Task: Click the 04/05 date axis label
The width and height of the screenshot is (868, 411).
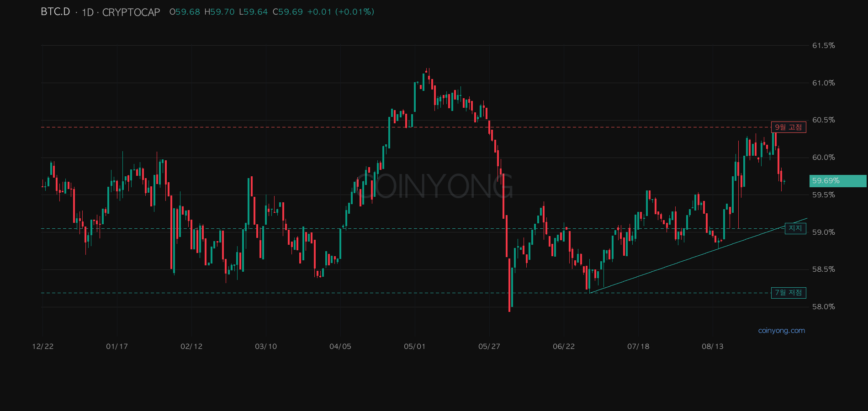Action: [x=340, y=347]
